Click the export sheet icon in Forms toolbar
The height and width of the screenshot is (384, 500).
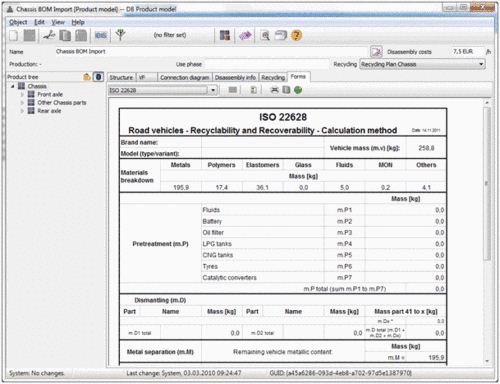coord(253,90)
